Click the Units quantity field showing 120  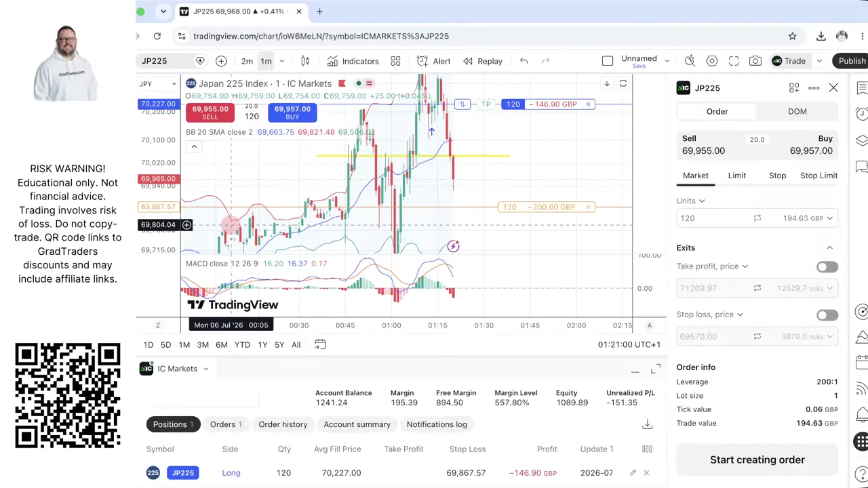[x=711, y=218]
